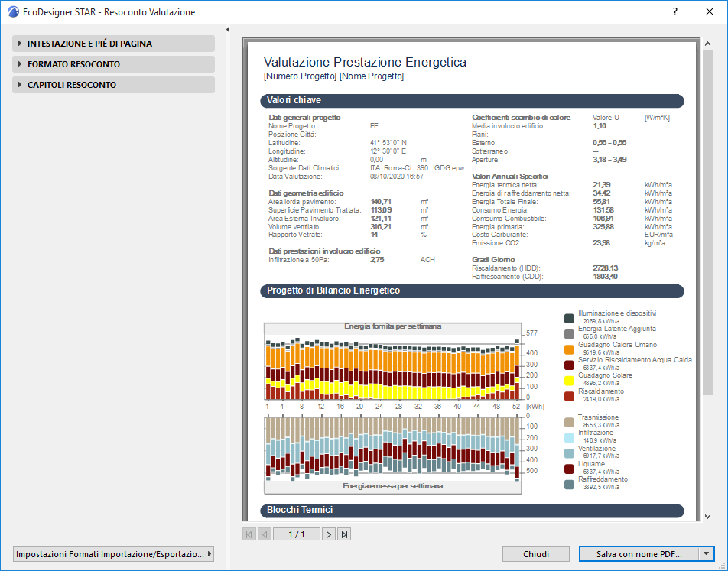Click the Energia Latente Aggiunta gray swatch

pos(569,334)
